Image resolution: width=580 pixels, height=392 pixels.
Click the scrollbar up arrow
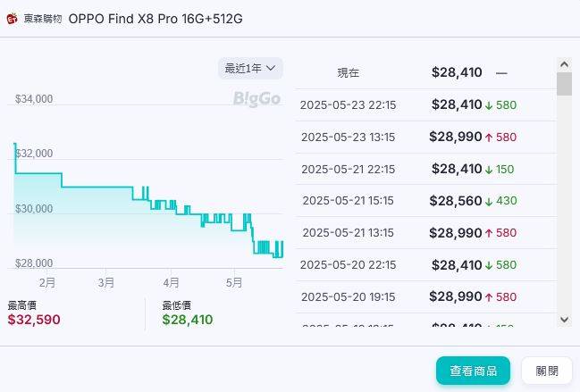[x=564, y=64]
